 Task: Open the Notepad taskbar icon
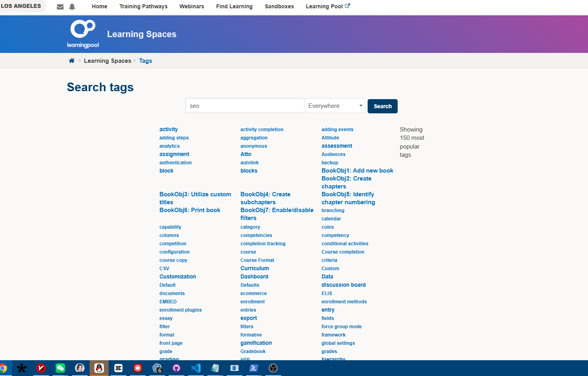(x=215, y=368)
